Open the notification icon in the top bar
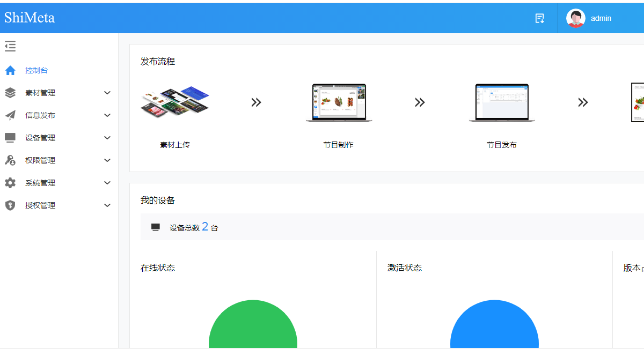 pyautogui.click(x=539, y=18)
